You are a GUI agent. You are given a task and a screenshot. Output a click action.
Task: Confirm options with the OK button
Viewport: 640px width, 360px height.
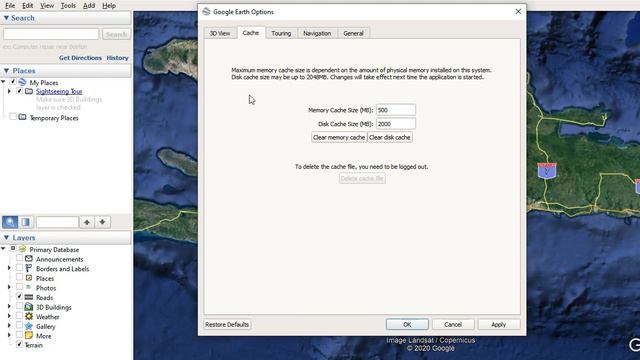point(407,324)
